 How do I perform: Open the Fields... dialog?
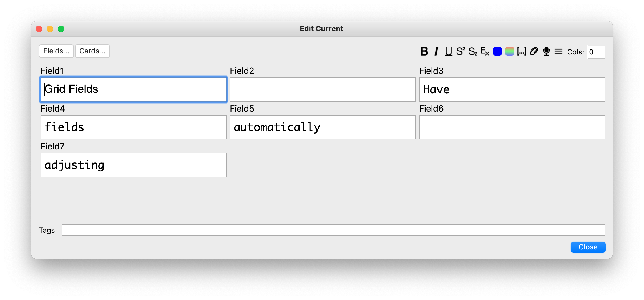coord(56,51)
